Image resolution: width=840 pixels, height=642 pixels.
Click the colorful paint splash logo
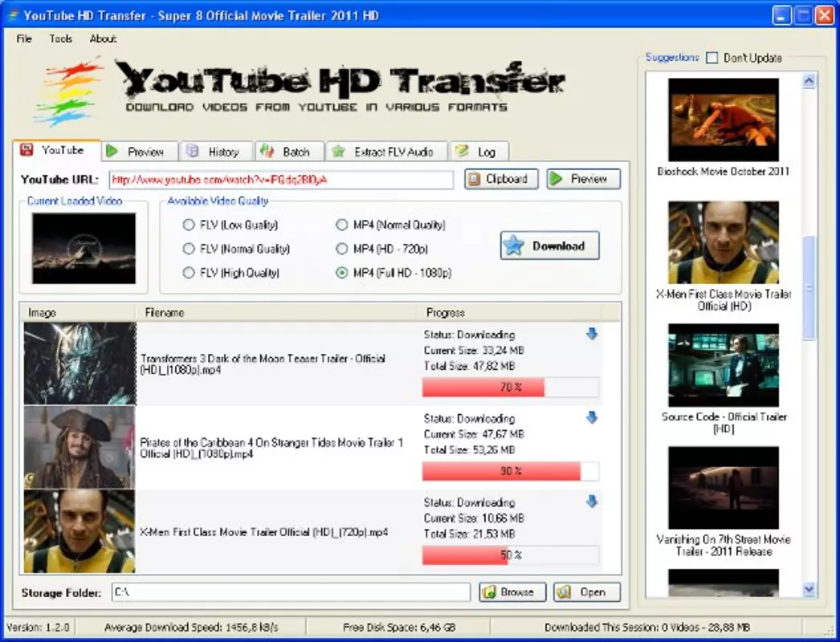67,94
